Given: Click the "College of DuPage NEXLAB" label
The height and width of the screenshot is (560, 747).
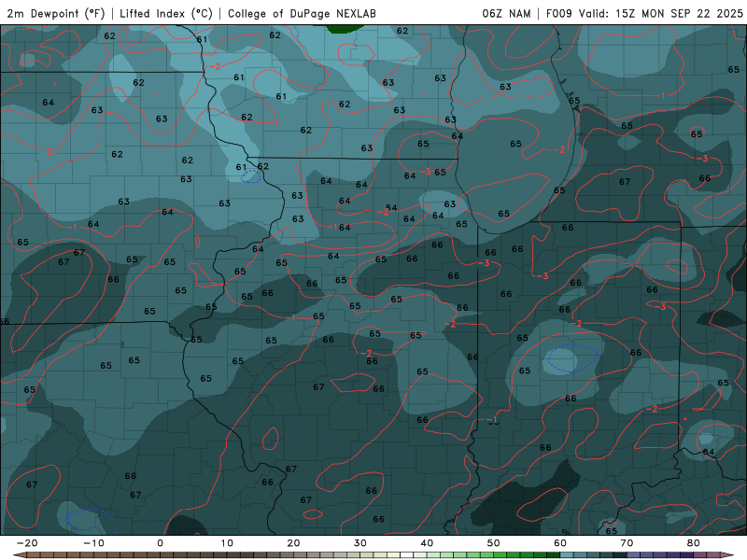Looking at the screenshot, I should (302, 13).
